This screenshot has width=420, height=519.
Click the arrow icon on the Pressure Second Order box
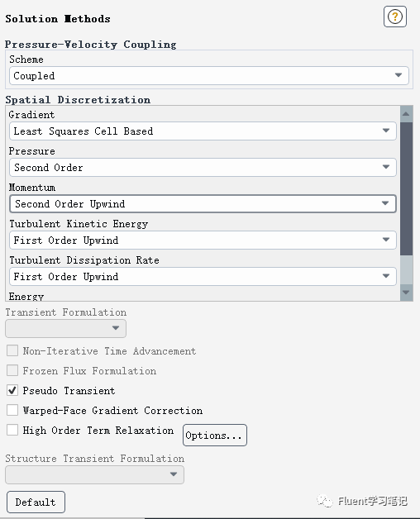386,167
